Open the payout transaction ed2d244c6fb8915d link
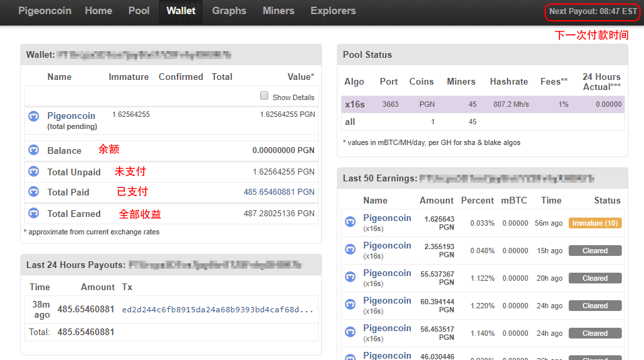Viewport: 644px width, 360px height. [x=218, y=310]
